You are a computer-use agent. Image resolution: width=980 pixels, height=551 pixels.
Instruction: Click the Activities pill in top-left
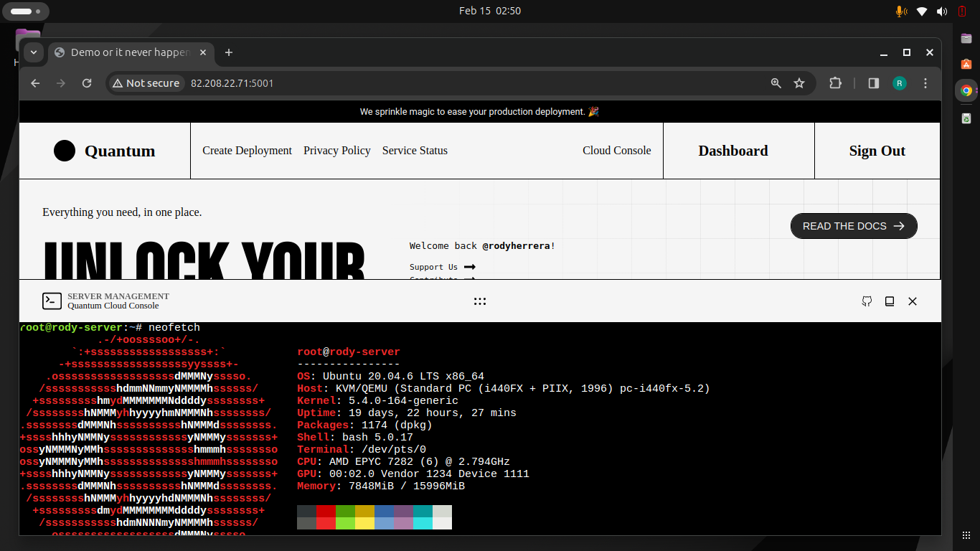coord(25,11)
